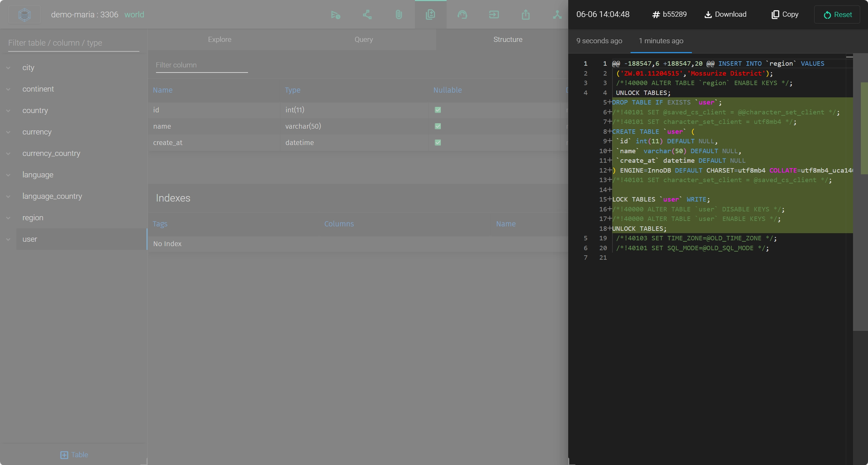Click the scheduled send icon in toolbar
868x465 pixels.
(x=335, y=15)
